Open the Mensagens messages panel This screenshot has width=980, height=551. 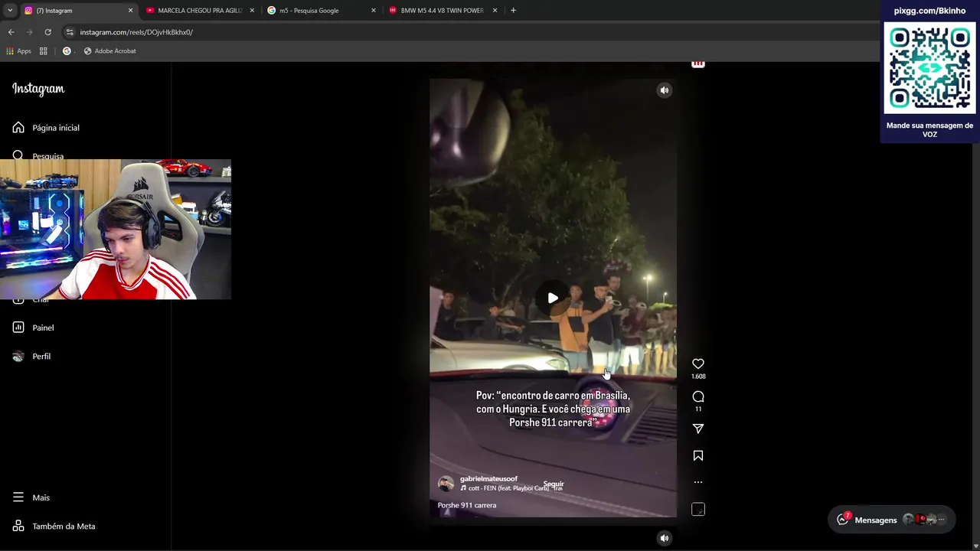pyautogui.click(x=891, y=520)
